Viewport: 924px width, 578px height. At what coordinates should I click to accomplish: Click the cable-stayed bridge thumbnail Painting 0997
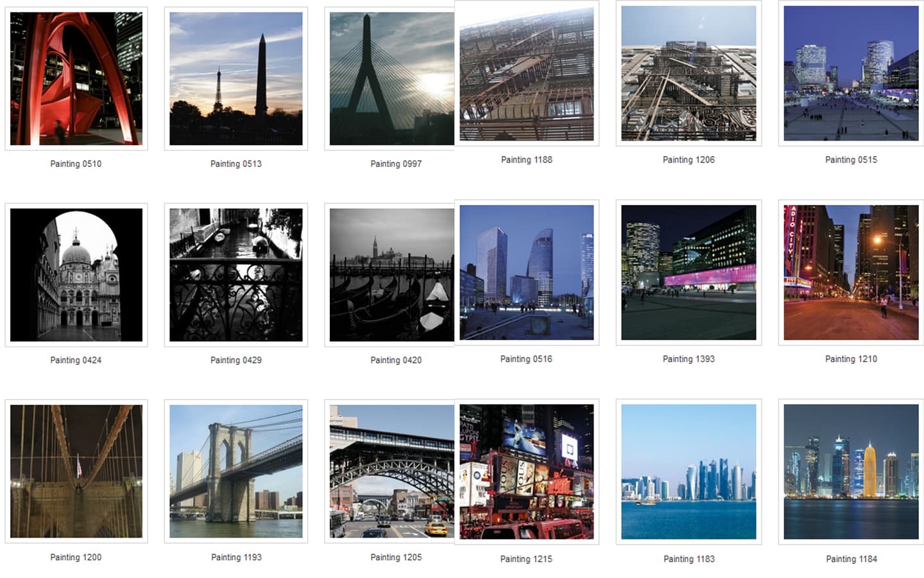tap(391, 78)
